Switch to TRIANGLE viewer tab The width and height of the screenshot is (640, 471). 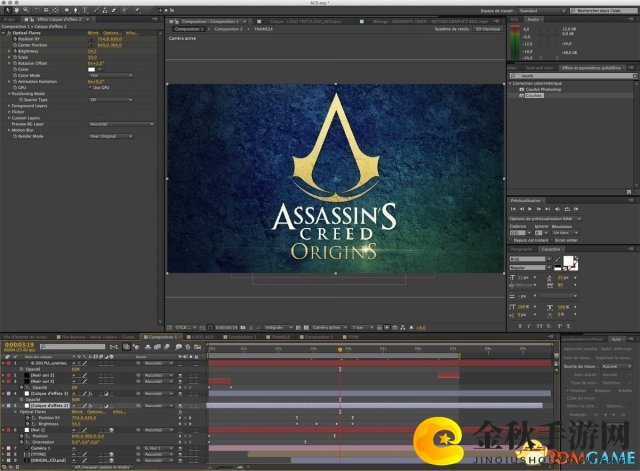click(x=263, y=29)
